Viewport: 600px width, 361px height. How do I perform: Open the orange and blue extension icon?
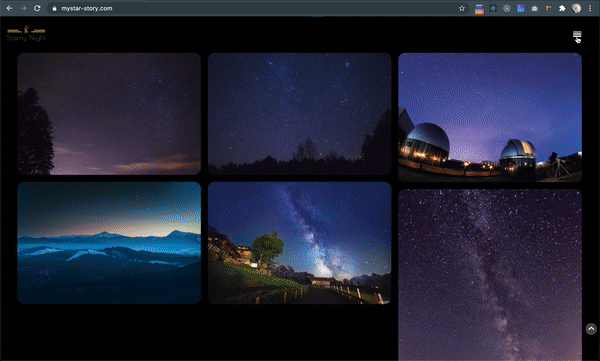click(479, 9)
